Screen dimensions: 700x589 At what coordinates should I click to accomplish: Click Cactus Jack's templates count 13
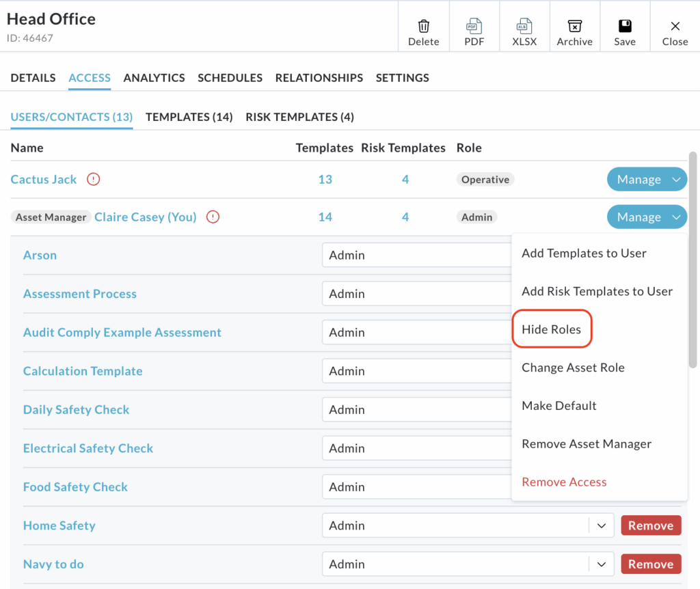[x=325, y=180]
